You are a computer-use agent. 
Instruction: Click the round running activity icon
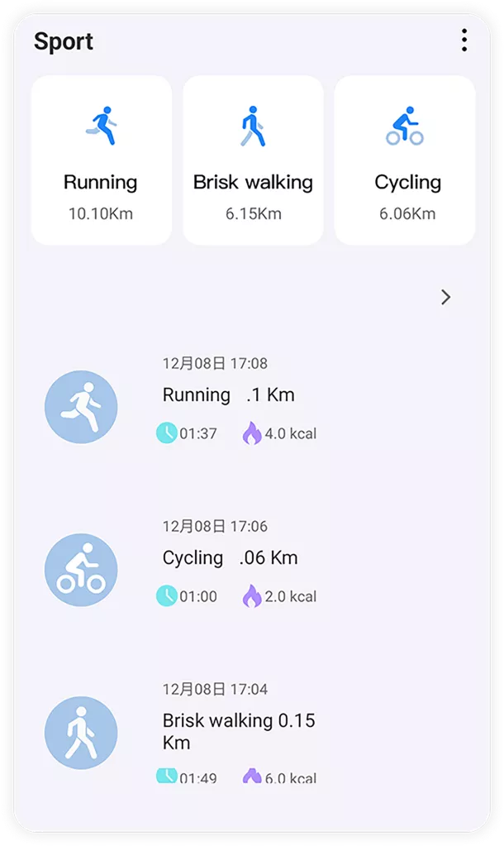(81, 407)
